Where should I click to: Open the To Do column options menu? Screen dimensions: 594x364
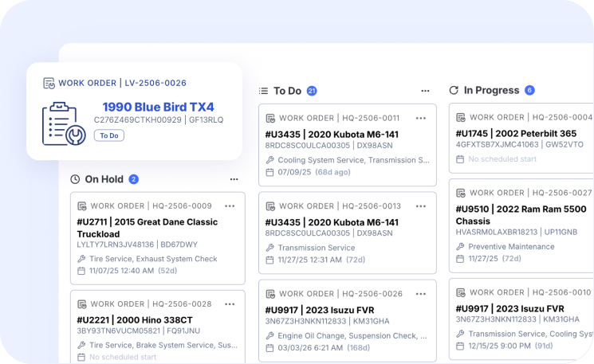[x=425, y=91]
